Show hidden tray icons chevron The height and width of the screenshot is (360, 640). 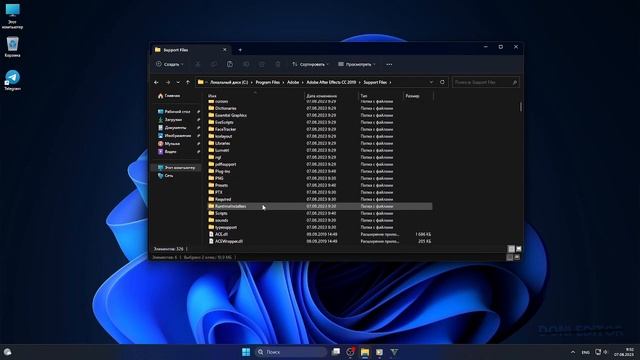click(x=573, y=352)
